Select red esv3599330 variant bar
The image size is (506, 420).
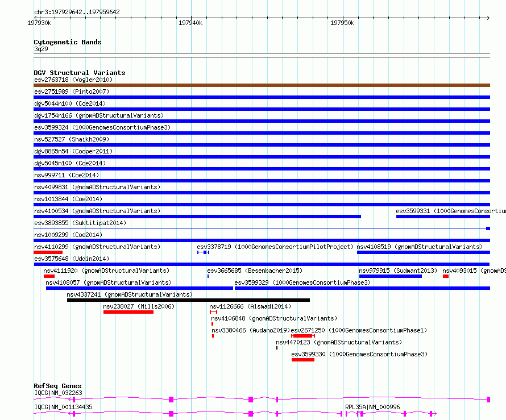[x=303, y=360]
